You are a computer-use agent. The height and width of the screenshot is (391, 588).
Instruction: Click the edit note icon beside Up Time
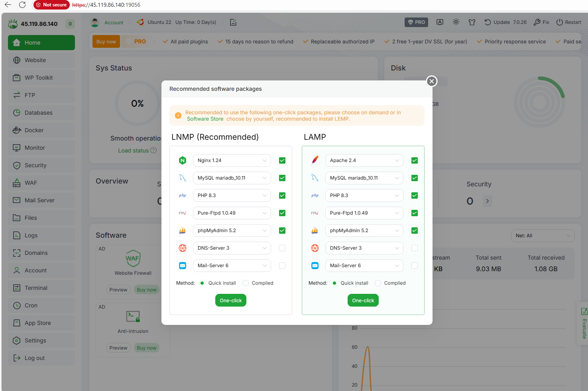(233, 22)
